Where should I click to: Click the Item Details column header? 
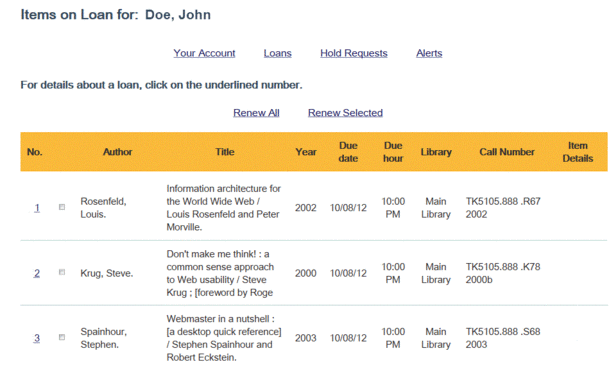click(578, 152)
